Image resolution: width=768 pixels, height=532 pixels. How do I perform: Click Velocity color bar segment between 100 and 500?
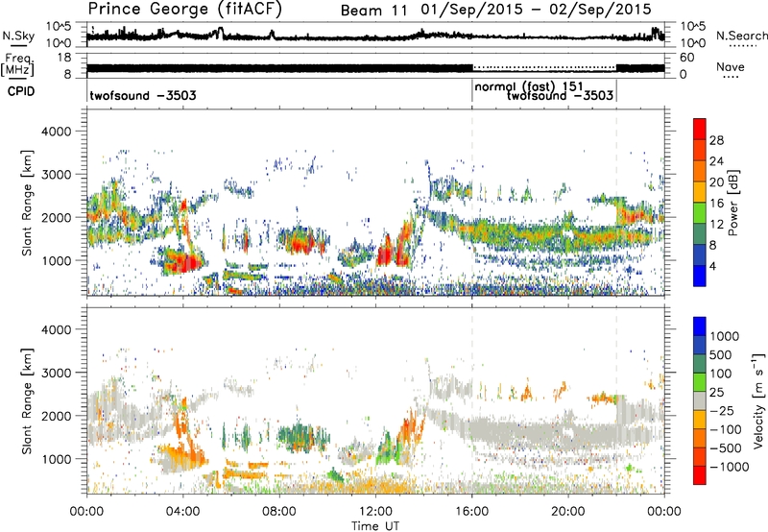tap(700, 364)
